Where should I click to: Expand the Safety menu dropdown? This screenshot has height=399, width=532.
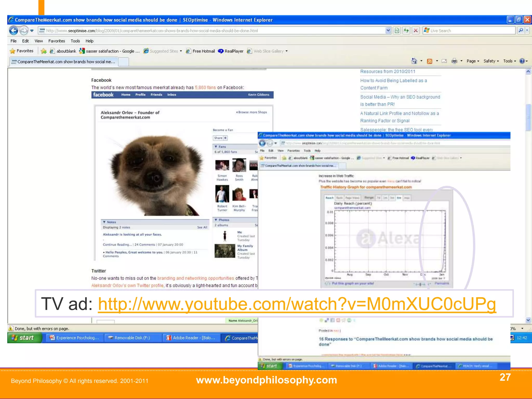click(491, 61)
